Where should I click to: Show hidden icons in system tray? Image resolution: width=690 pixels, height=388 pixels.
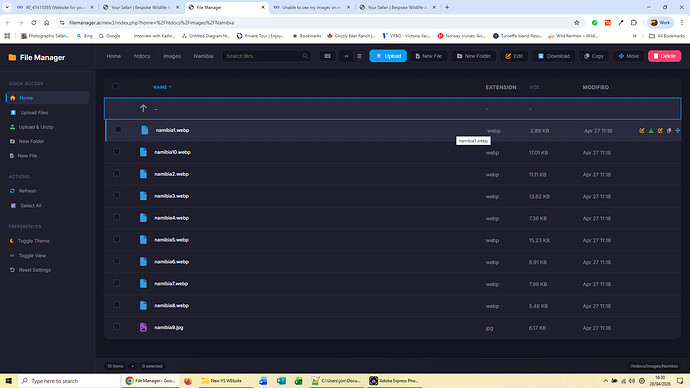point(606,381)
